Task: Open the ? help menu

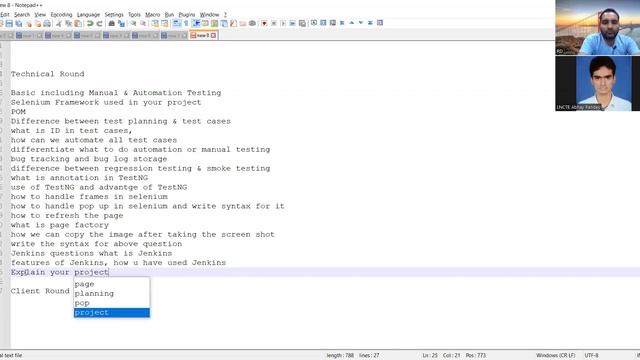Action: pyautogui.click(x=225, y=15)
